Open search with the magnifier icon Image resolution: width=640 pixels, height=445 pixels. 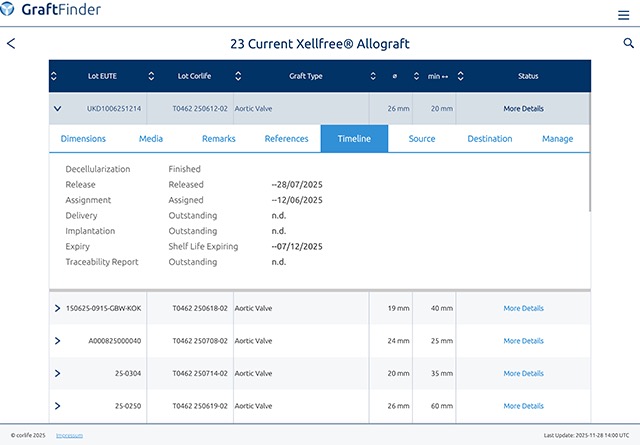pos(628,43)
